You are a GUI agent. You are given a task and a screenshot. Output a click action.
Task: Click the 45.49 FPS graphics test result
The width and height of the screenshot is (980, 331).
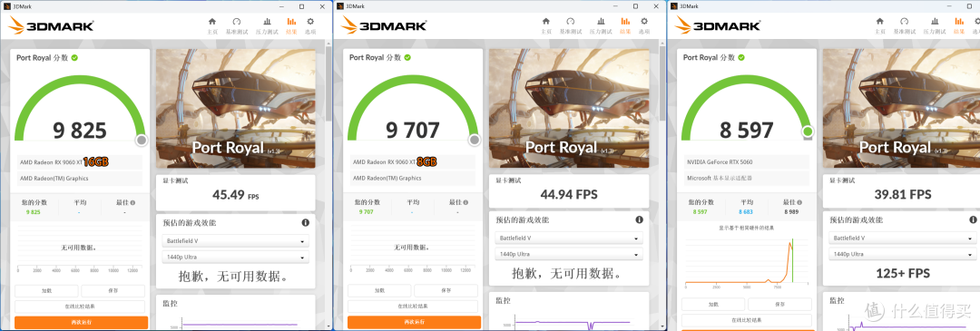tap(236, 196)
